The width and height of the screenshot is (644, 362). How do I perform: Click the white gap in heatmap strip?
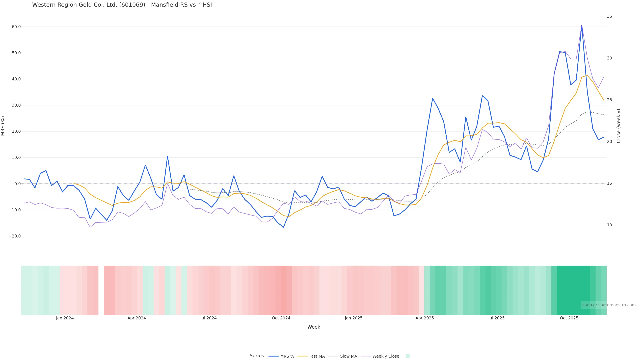[x=101, y=290]
